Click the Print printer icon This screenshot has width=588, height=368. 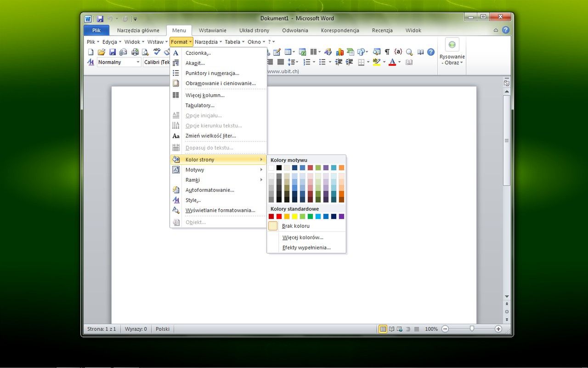click(x=135, y=52)
